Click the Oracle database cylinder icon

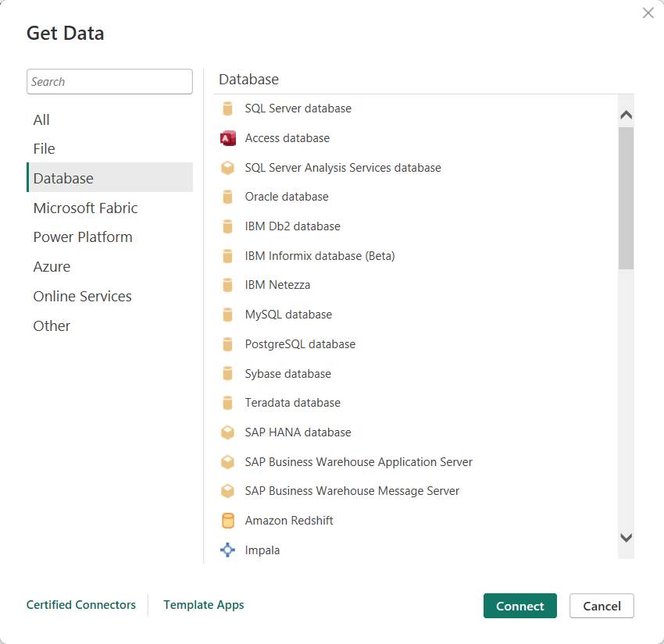pyautogui.click(x=227, y=197)
